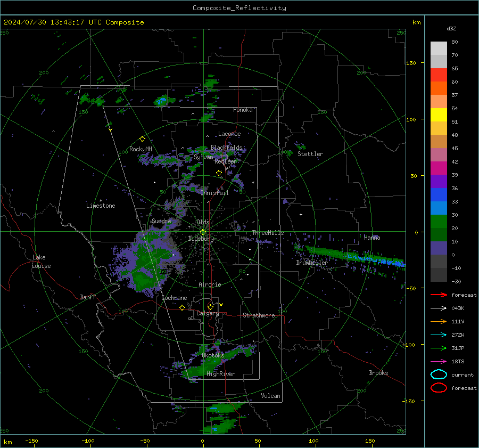Select the light gray 70-80 dBZ swatch
479x448 pixels.
click(x=439, y=48)
